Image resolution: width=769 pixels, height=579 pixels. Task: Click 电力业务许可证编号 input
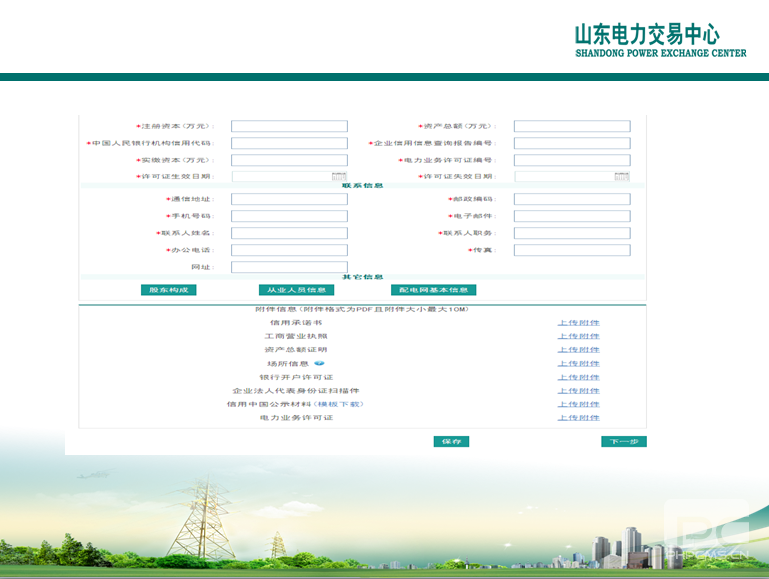572,160
